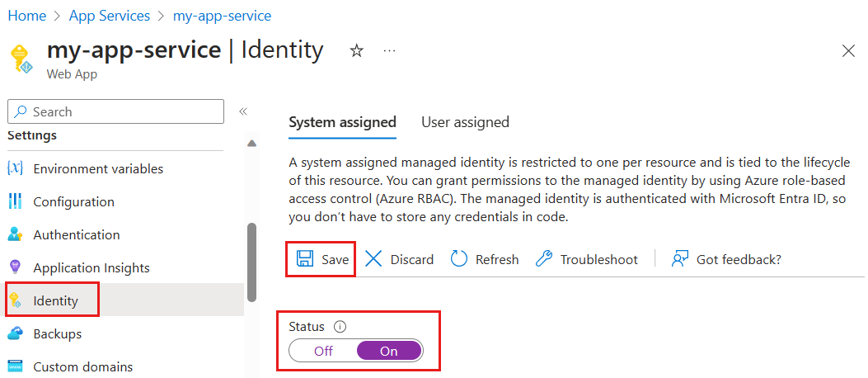Switch to the User assigned tab
The height and width of the screenshot is (378, 868).
[465, 122]
